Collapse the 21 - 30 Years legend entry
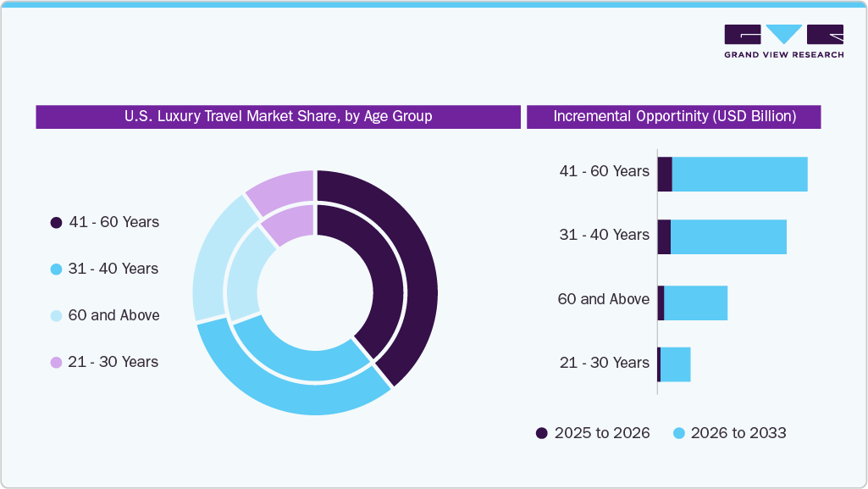The image size is (868, 489). coord(110,362)
